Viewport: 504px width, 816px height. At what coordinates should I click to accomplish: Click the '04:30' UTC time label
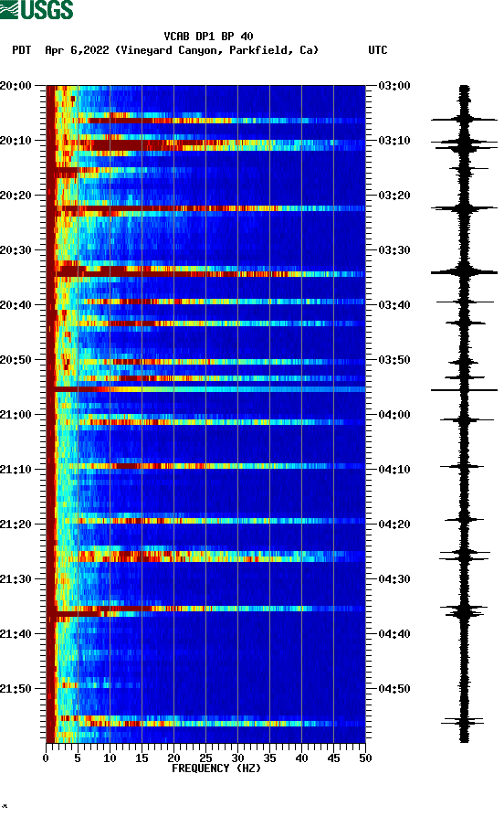pyautogui.click(x=394, y=579)
